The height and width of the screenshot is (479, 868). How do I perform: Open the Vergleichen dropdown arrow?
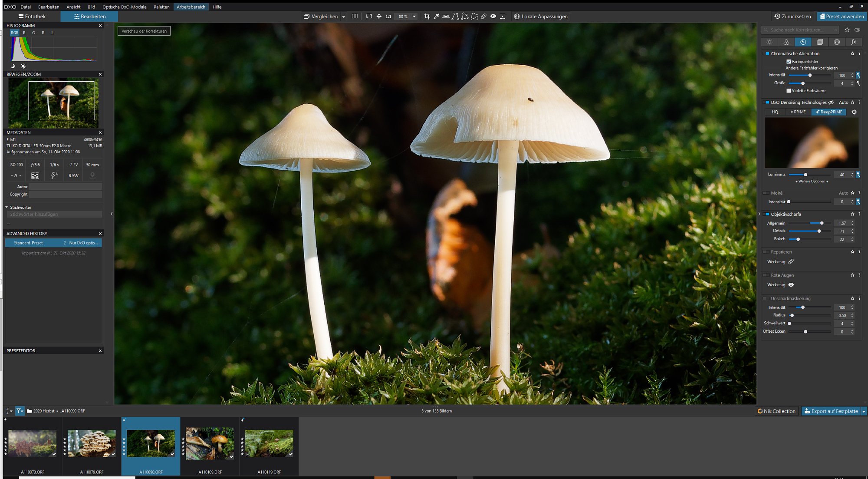(x=343, y=17)
